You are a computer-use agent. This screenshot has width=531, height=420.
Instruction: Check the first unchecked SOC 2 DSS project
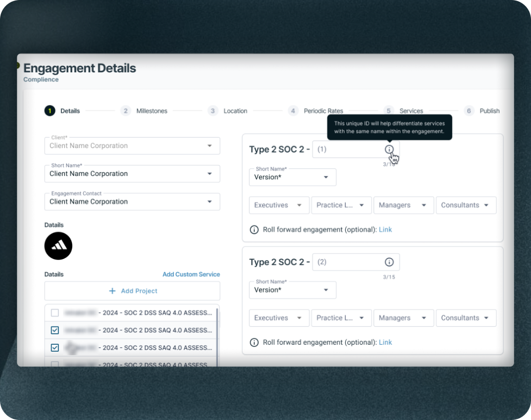click(x=55, y=313)
